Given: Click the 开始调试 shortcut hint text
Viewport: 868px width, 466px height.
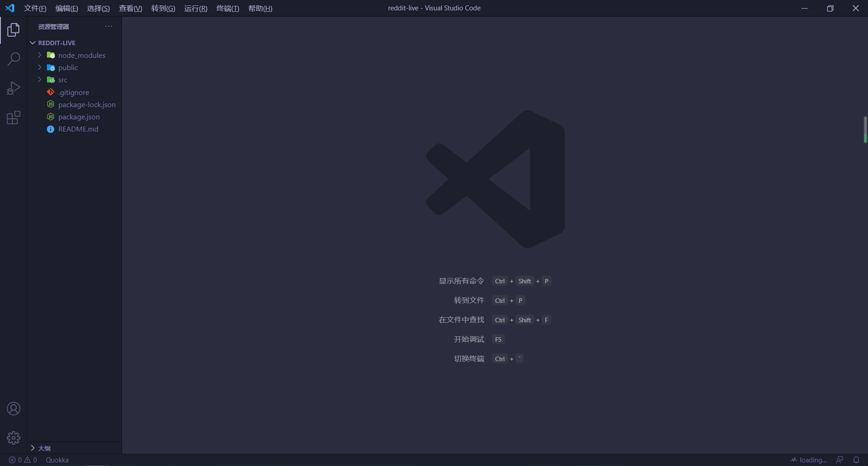Looking at the screenshot, I should point(469,339).
